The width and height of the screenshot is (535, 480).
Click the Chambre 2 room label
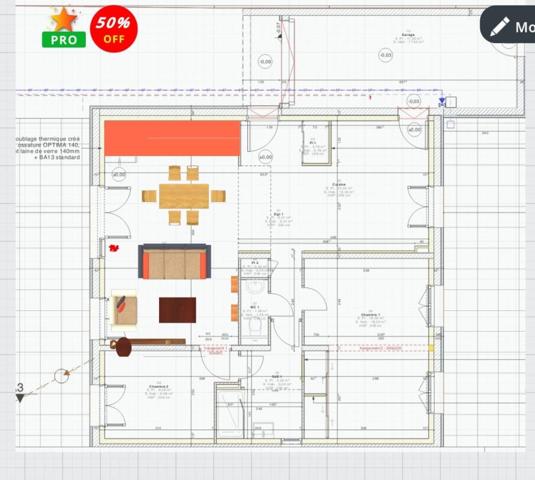pyautogui.click(x=159, y=386)
